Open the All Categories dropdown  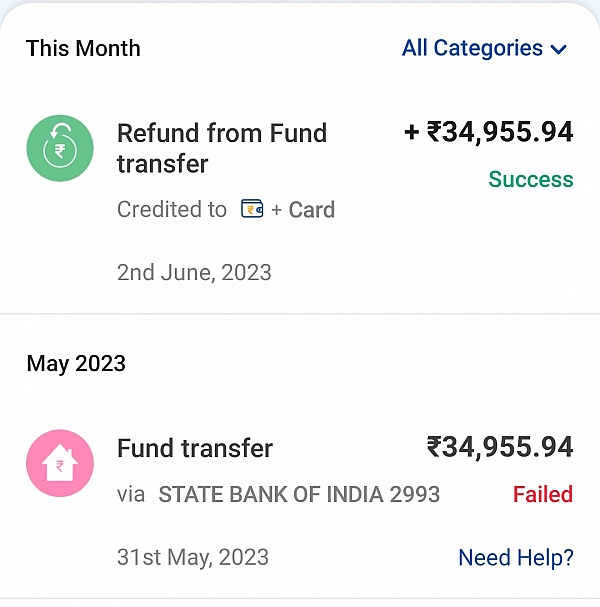pos(484,48)
